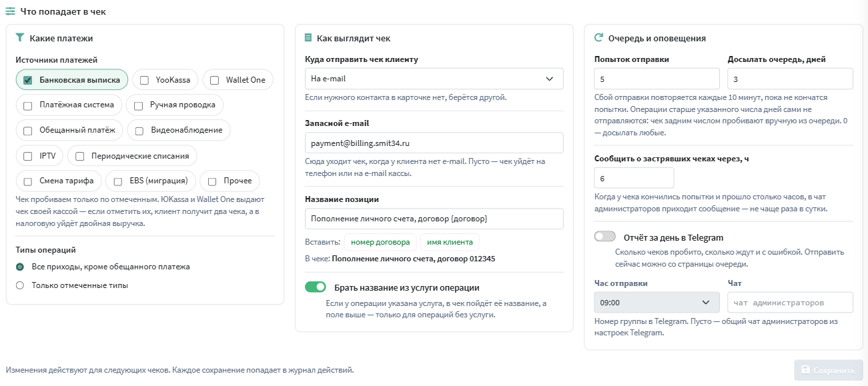The height and width of the screenshot is (386, 868).
Task: Select 'Все приходы, кроме обещанного платежа' radio
Action: click(20, 267)
